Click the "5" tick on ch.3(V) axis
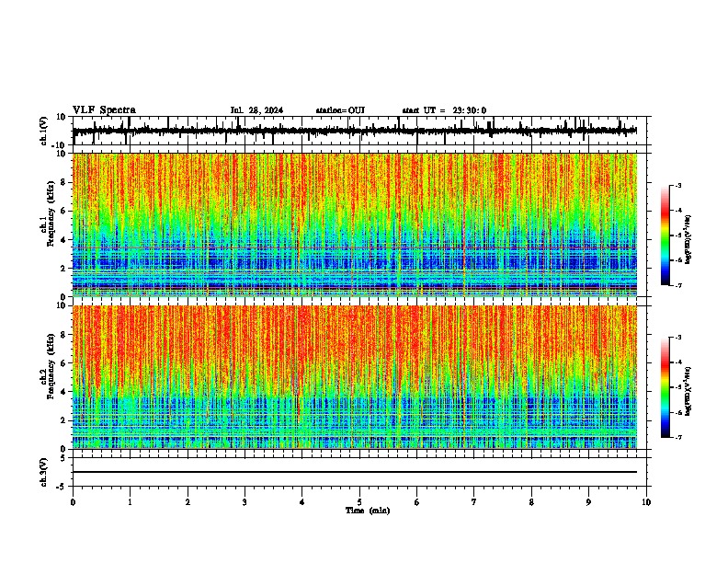Screen dimensions: 728x563 coord(63,458)
